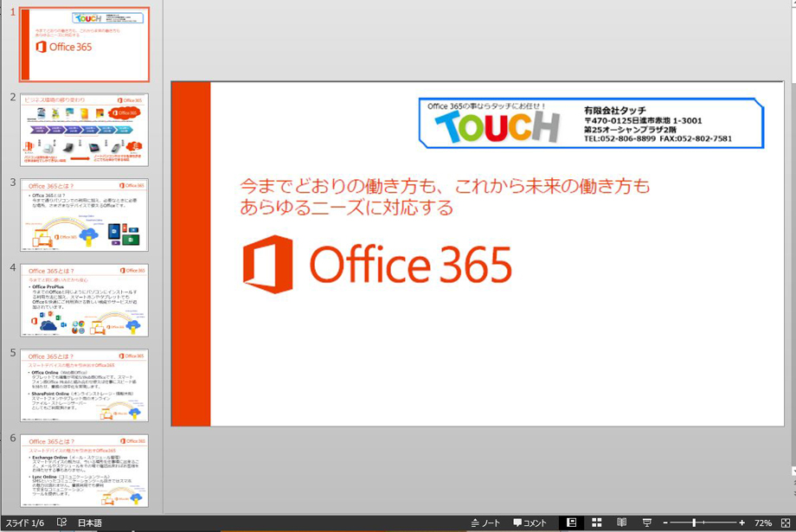Screen dimensions: 796x532
Task: Click the 日本語 language indicator
Action: coord(90,523)
